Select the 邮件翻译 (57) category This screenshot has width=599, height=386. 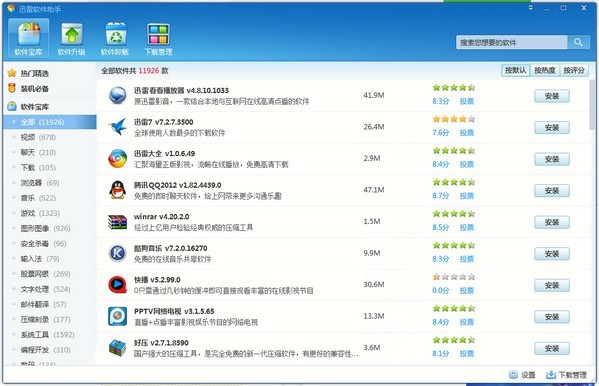43,304
